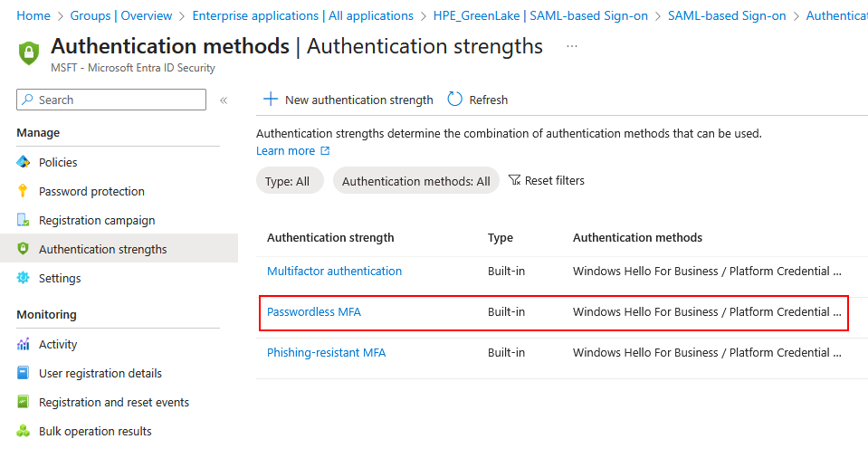
Task: Open the ellipsis more options menu
Action: (571, 46)
